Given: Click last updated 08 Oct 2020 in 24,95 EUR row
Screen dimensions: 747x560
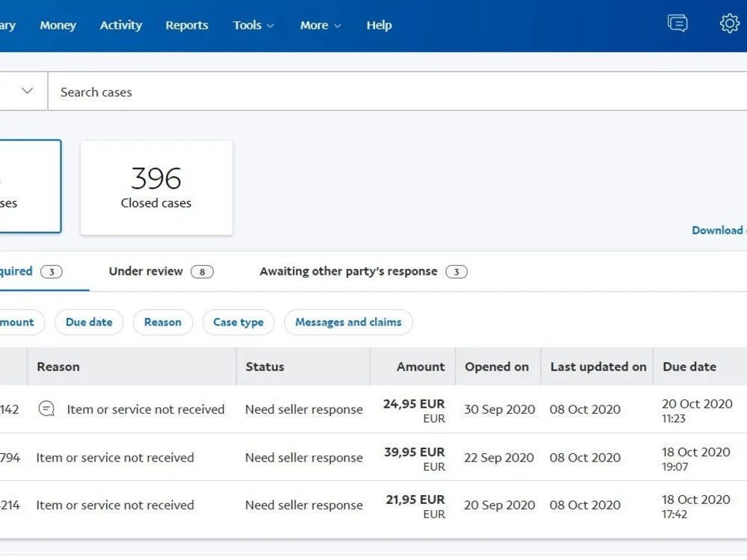Looking at the screenshot, I should [585, 409].
